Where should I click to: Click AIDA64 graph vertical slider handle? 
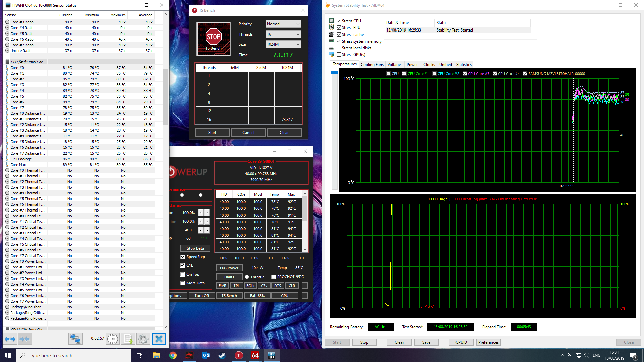[334, 73]
